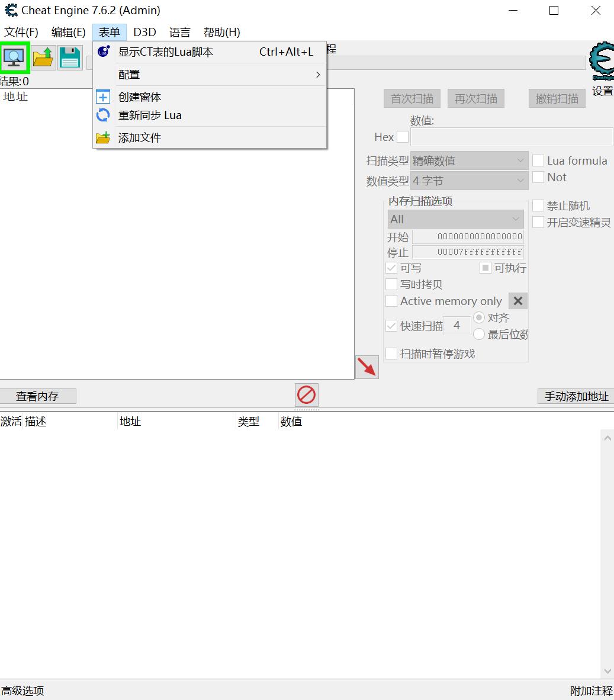Screen dimensions: 614x700
Task: Choose 添加文件 menu entry
Action: point(210,137)
